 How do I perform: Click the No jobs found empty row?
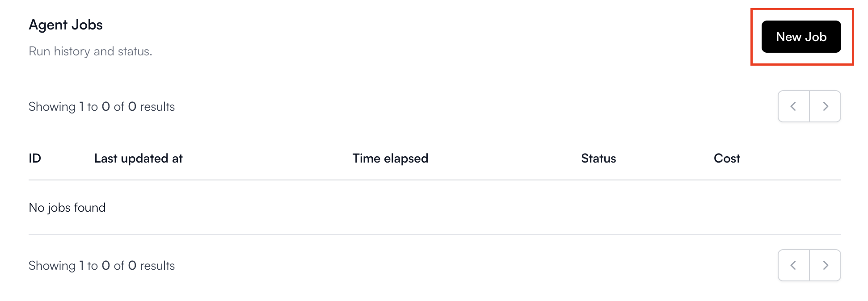(435, 207)
